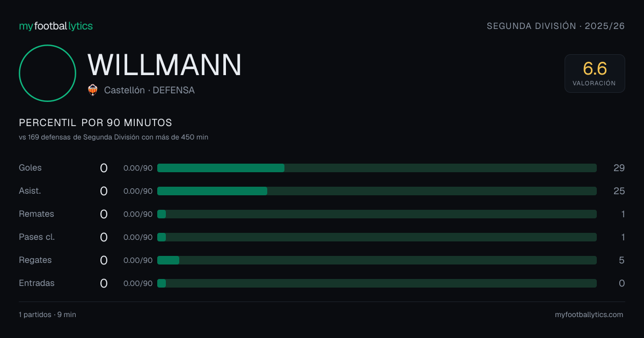The image size is (644, 338).
Task: Click the Pases cl. percentile bar
Action: [377, 237]
